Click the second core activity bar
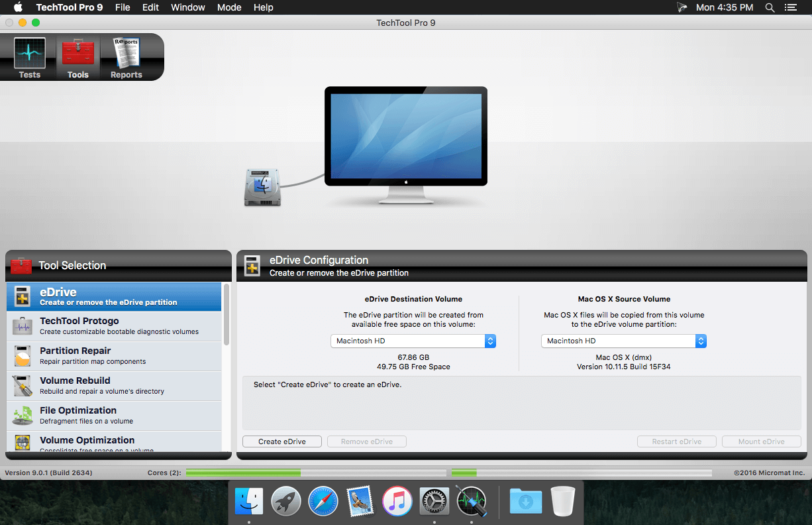Screen dimensions: 812x525 pos(582,473)
